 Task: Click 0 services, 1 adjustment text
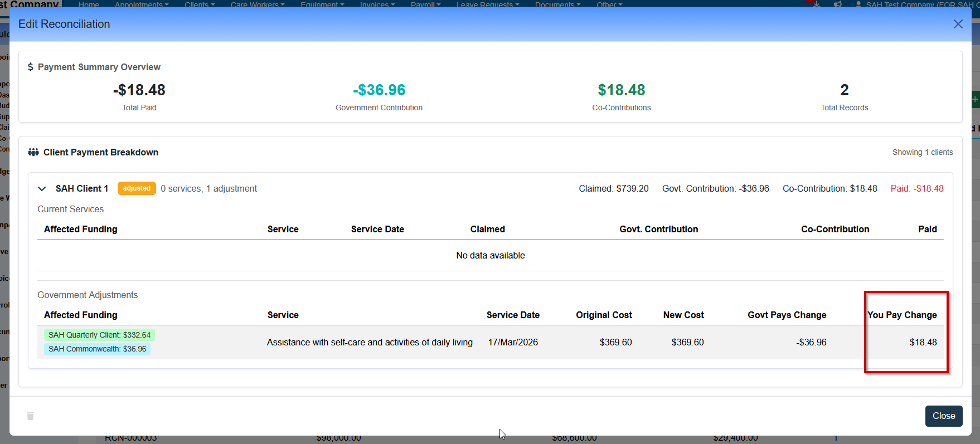coord(209,188)
